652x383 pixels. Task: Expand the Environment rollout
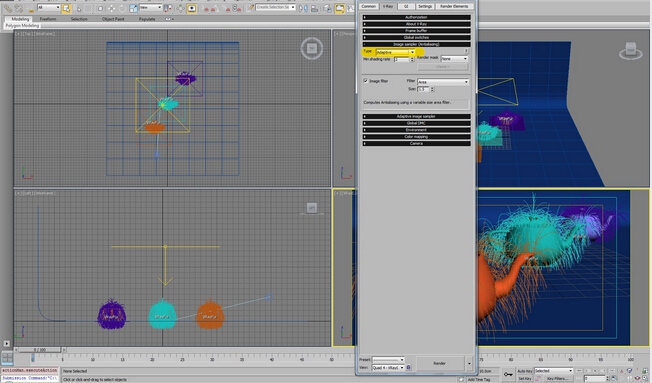pyautogui.click(x=416, y=129)
